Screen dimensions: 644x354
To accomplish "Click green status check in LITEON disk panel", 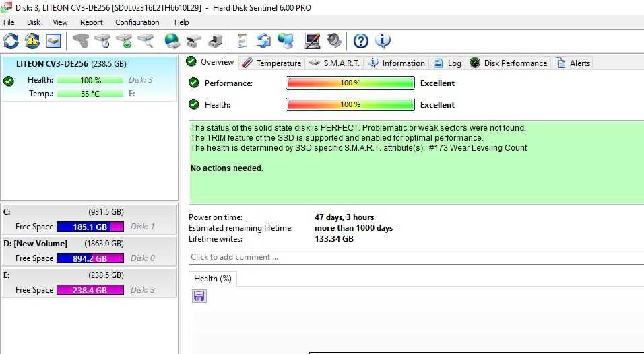I will point(9,81).
